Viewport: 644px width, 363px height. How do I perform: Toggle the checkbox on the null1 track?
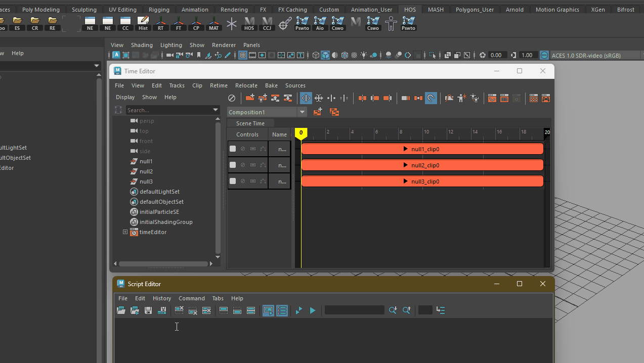point(233,149)
